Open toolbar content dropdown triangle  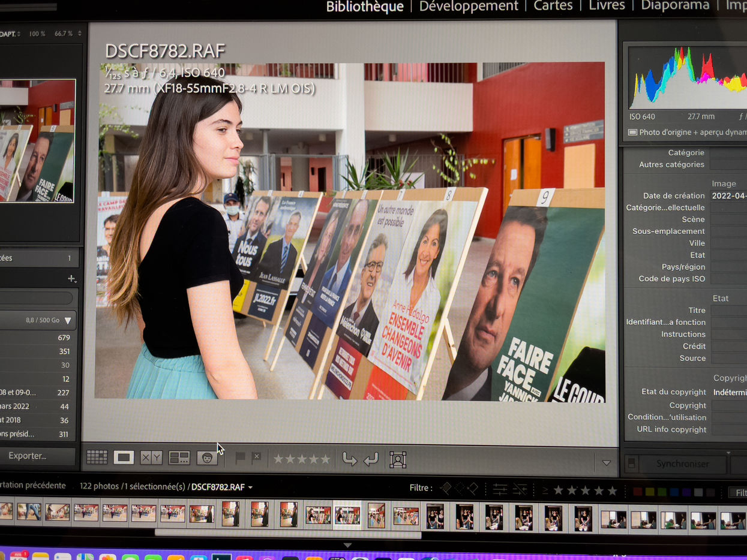606,463
